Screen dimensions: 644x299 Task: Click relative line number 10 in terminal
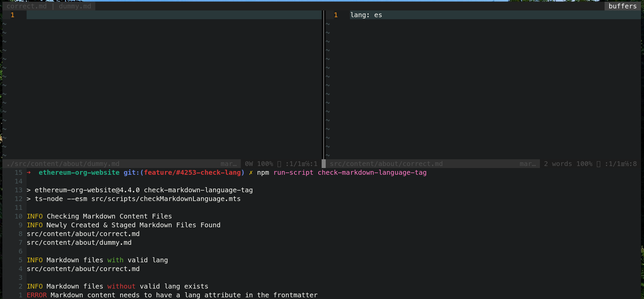(19, 216)
